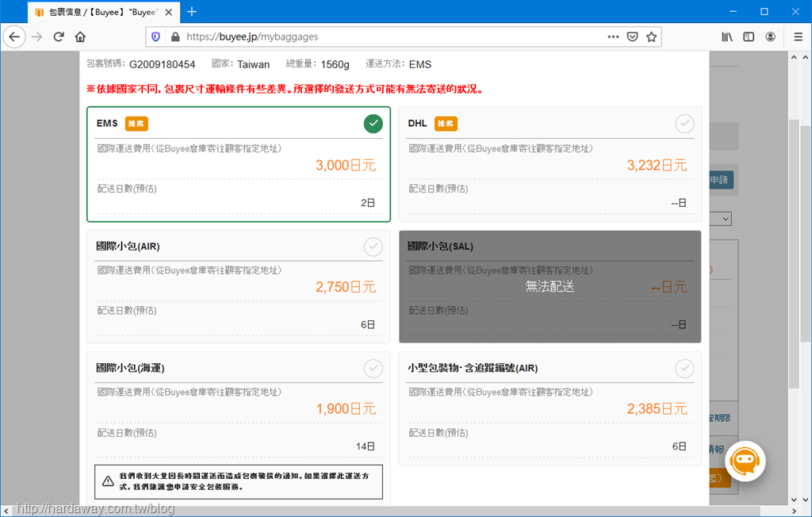This screenshot has width=812, height=517.
Task: Open a new browser tab
Action: [x=192, y=11]
